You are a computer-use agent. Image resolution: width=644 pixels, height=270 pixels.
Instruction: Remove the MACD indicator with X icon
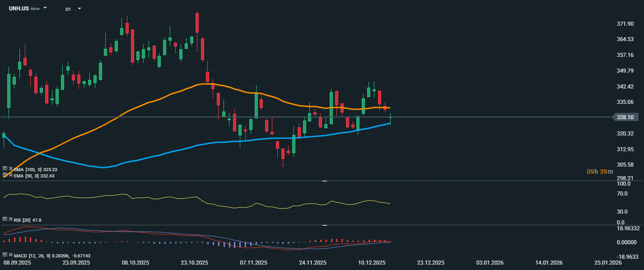(x=10, y=254)
